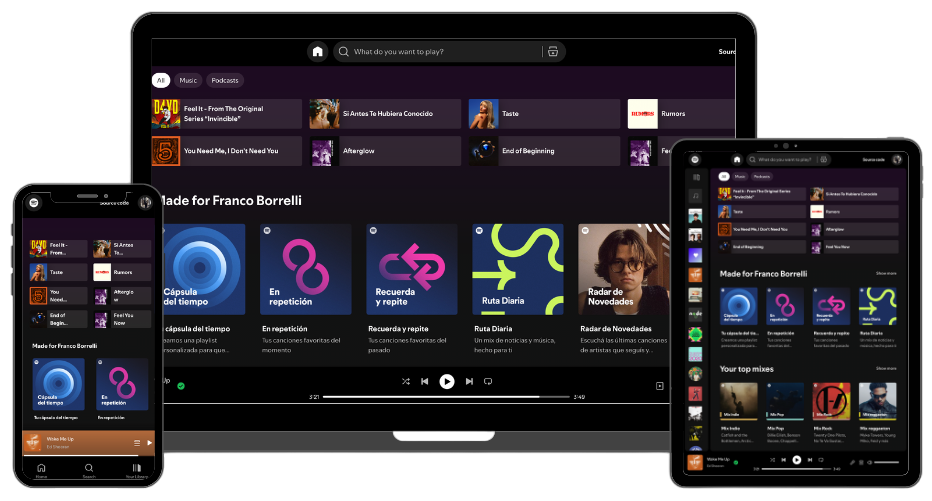932x501 pixels.
Task: Tap Search in the phone bottom navigation
Action: pos(89,470)
